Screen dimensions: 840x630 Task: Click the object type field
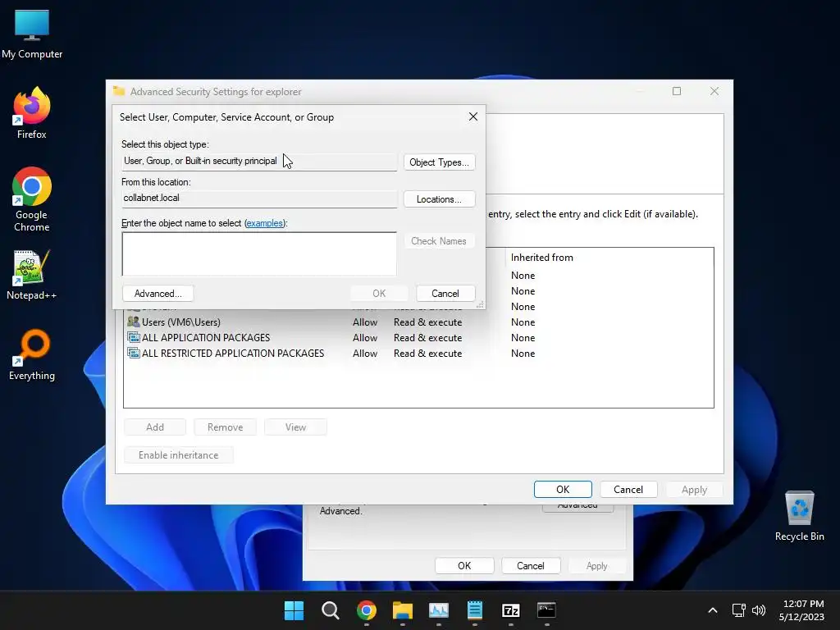[x=259, y=162]
